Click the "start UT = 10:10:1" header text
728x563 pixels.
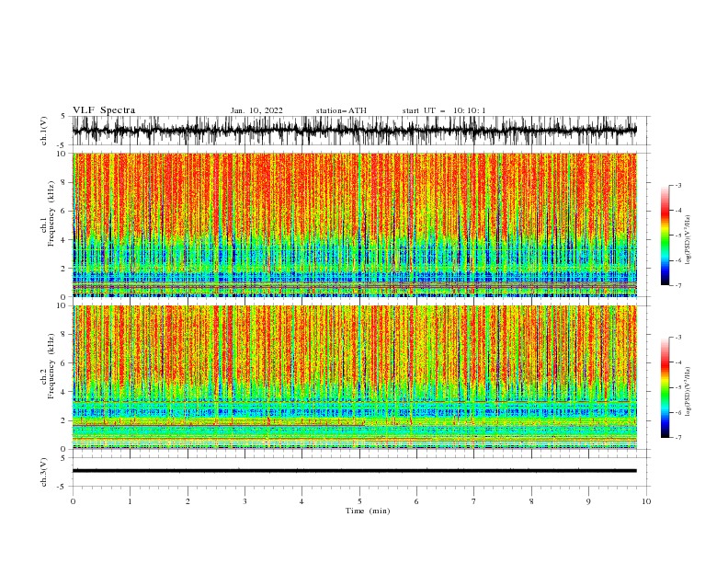[444, 110]
